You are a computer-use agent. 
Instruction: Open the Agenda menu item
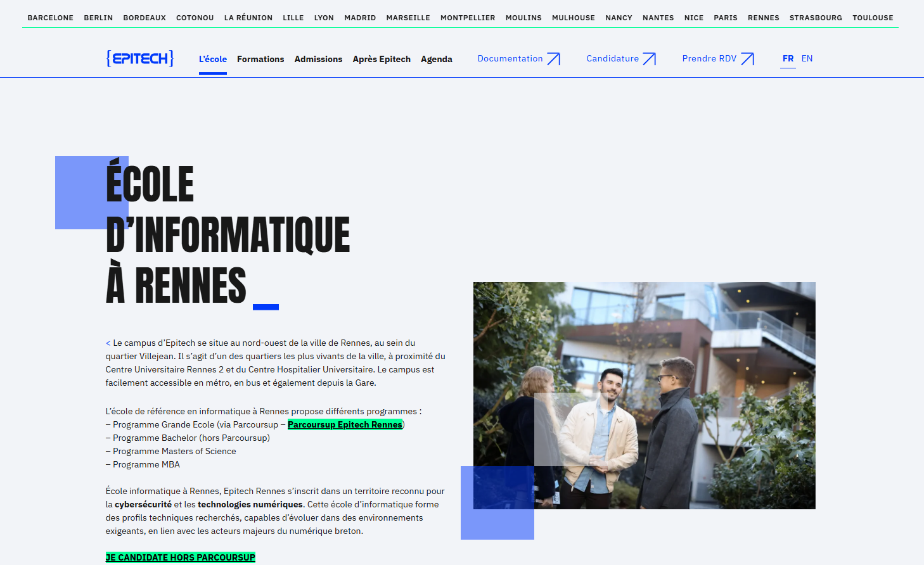(437, 59)
